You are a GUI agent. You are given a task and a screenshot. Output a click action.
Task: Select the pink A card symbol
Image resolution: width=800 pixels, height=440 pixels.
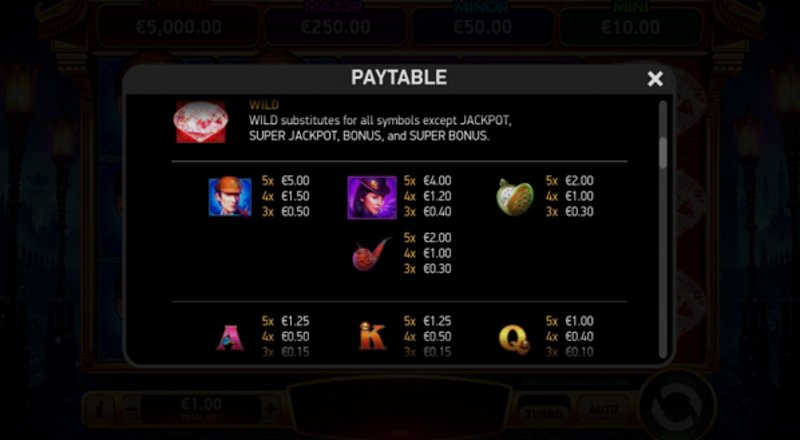[230, 337]
